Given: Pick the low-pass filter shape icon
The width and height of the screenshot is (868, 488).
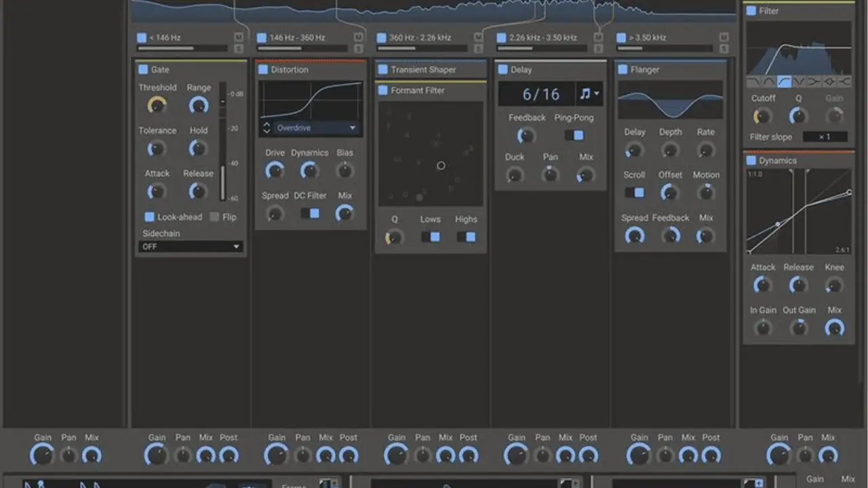Looking at the screenshot, I should (x=754, y=81).
